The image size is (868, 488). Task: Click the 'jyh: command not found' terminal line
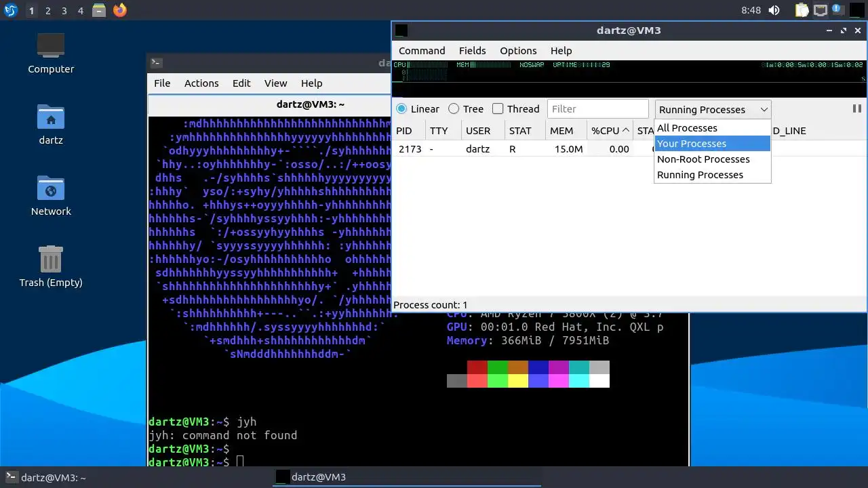(x=222, y=435)
